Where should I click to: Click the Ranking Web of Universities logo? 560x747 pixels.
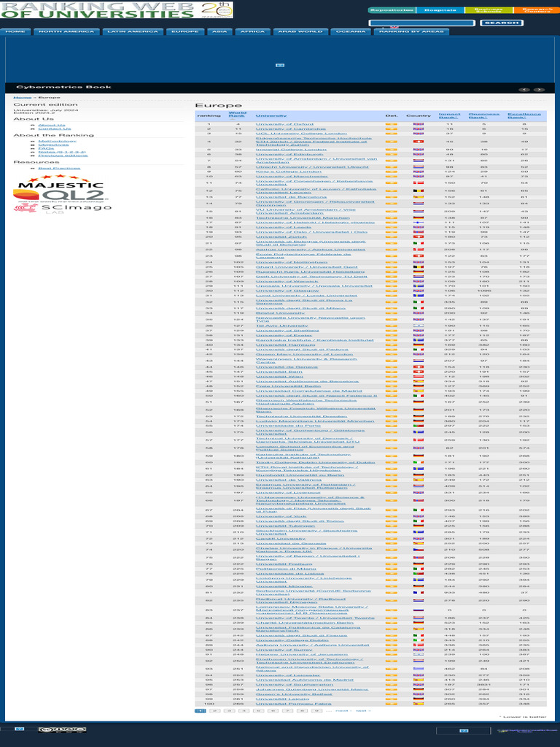coord(116,9)
